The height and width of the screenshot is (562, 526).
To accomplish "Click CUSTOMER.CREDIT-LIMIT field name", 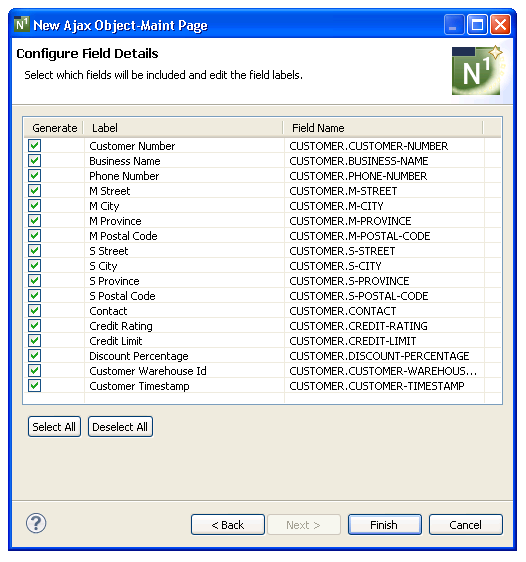I will point(353,342).
